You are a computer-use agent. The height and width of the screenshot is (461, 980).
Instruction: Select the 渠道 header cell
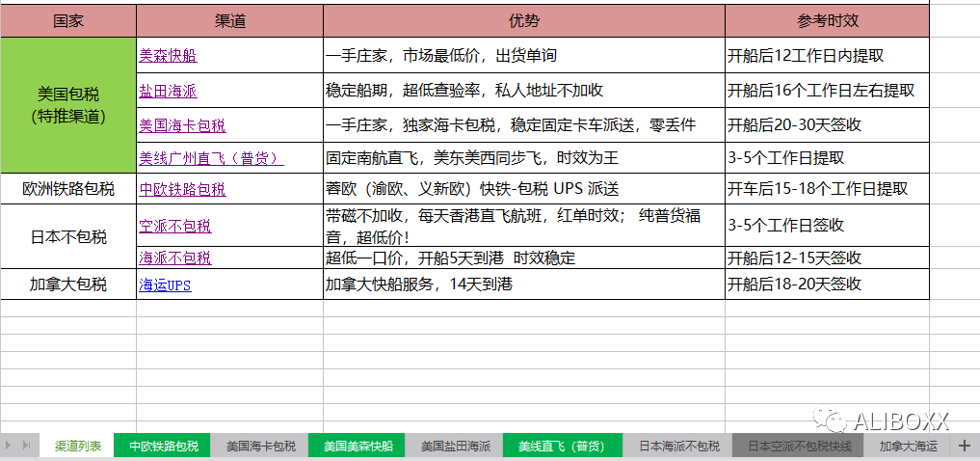point(230,21)
